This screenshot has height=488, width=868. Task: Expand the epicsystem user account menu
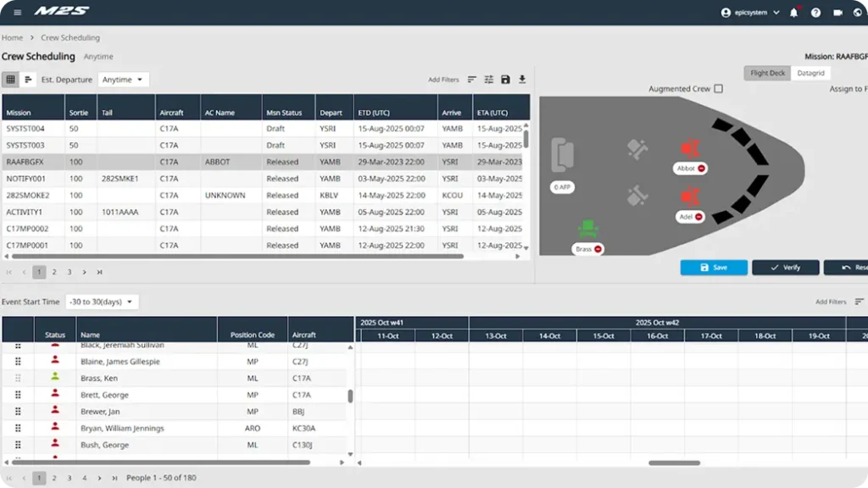750,13
